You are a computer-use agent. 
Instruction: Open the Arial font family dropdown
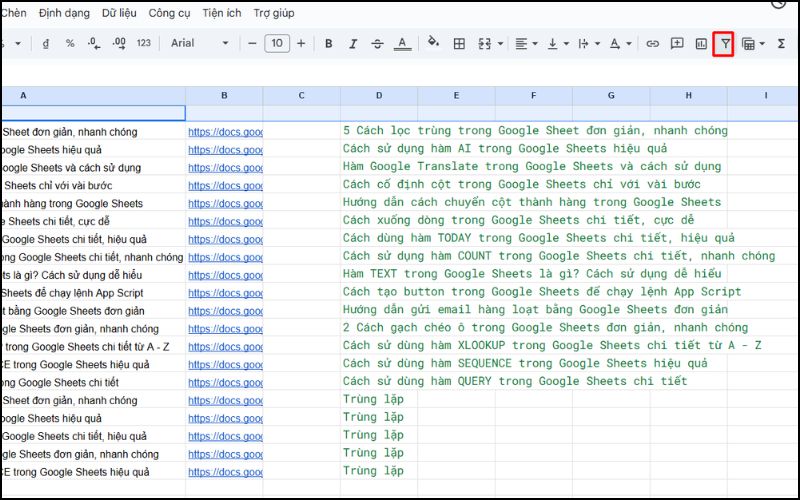coord(199,44)
